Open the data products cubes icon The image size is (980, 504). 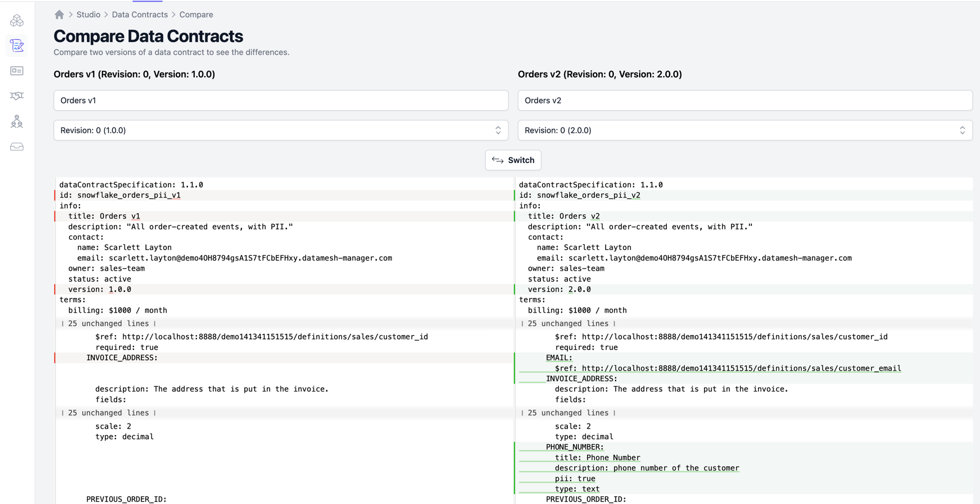17,21
